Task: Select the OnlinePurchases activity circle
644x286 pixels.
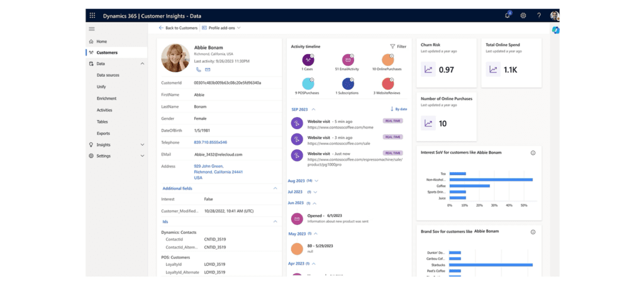Action: point(387,60)
